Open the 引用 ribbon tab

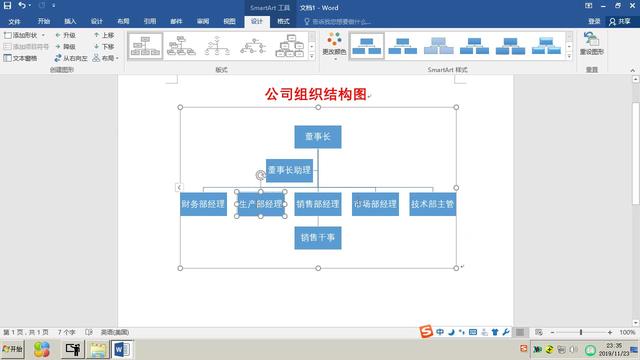(150, 21)
